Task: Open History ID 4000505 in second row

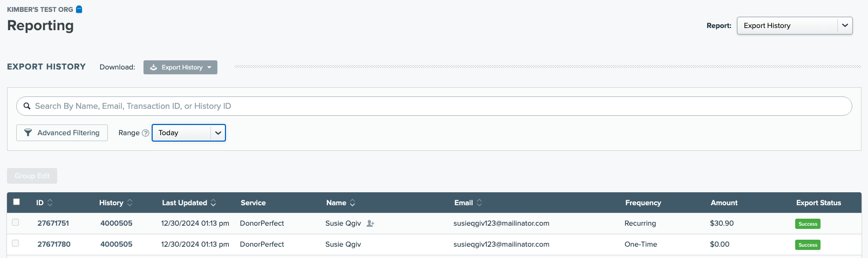Action: coord(116,244)
